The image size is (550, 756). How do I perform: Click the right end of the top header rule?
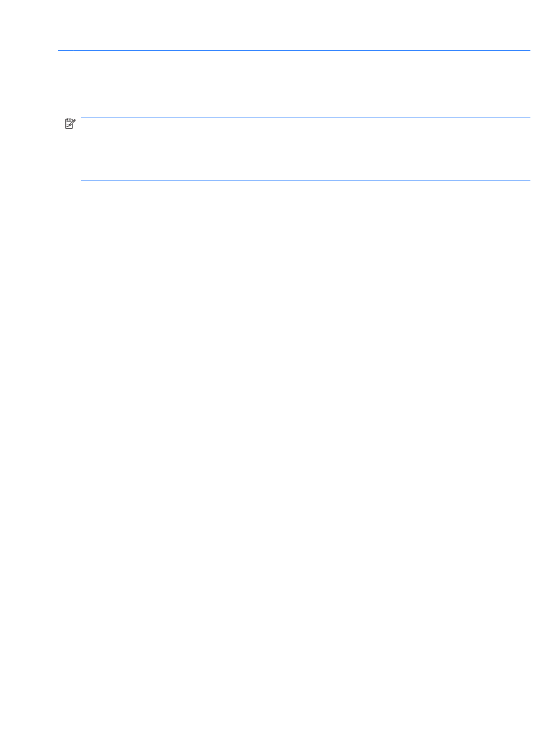tap(527, 50)
